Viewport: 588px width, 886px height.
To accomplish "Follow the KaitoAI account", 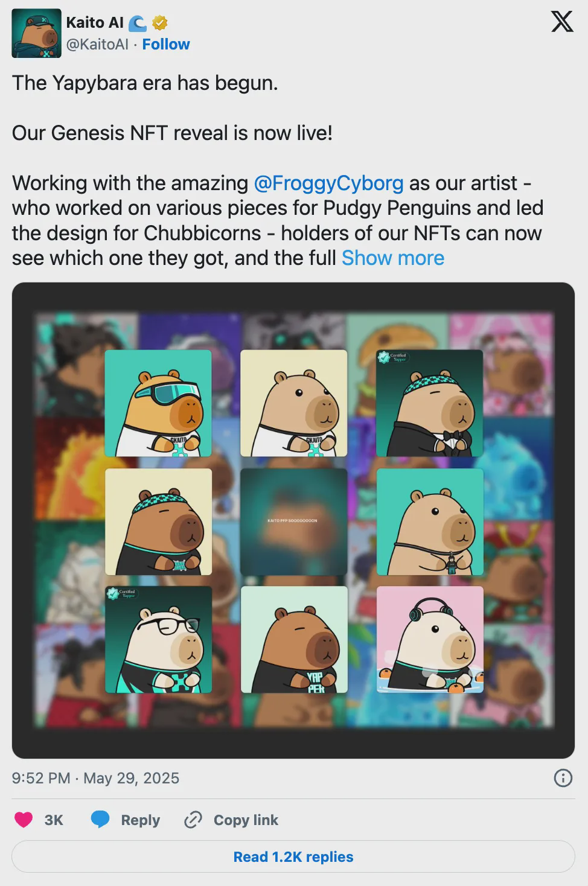I will (x=166, y=44).
